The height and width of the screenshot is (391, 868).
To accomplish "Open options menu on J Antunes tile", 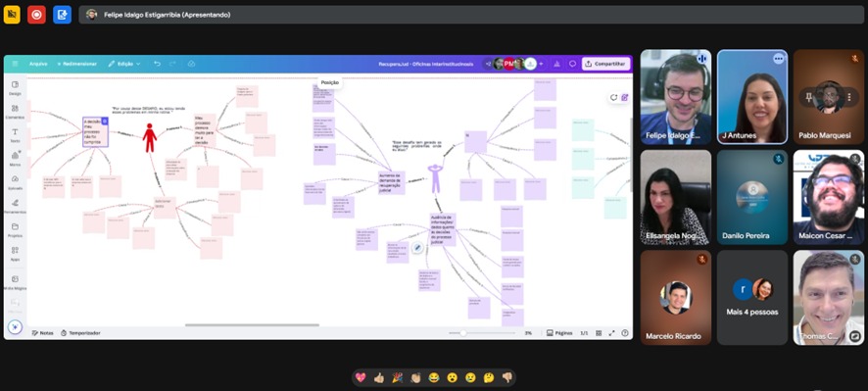I will point(778,58).
